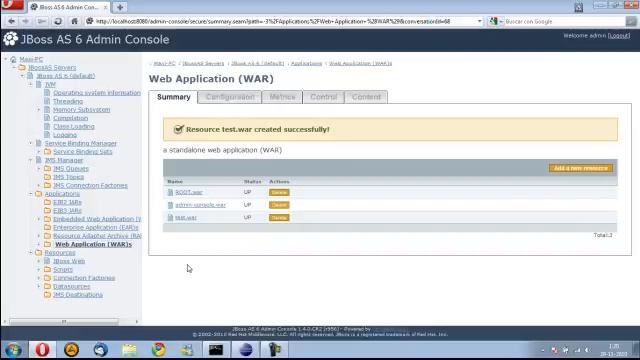Open Datasources tree item
The height and width of the screenshot is (360, 640).
pyautogui.click(x=71, y=287)
